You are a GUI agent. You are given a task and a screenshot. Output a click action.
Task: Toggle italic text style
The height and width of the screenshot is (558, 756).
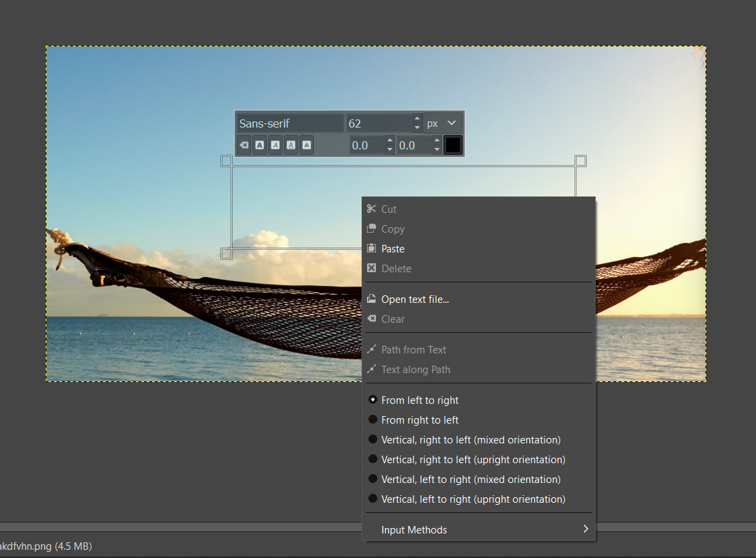tap(275, 145)
